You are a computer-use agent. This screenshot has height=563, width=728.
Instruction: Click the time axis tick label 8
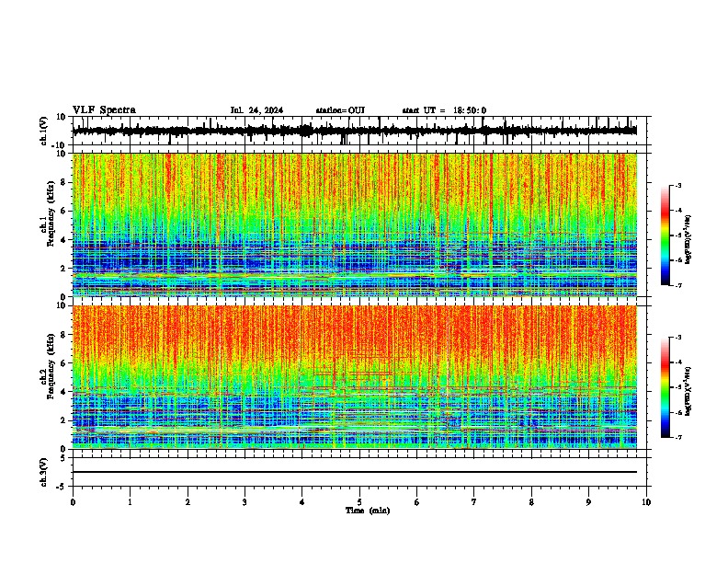click(x=531, y=502)
